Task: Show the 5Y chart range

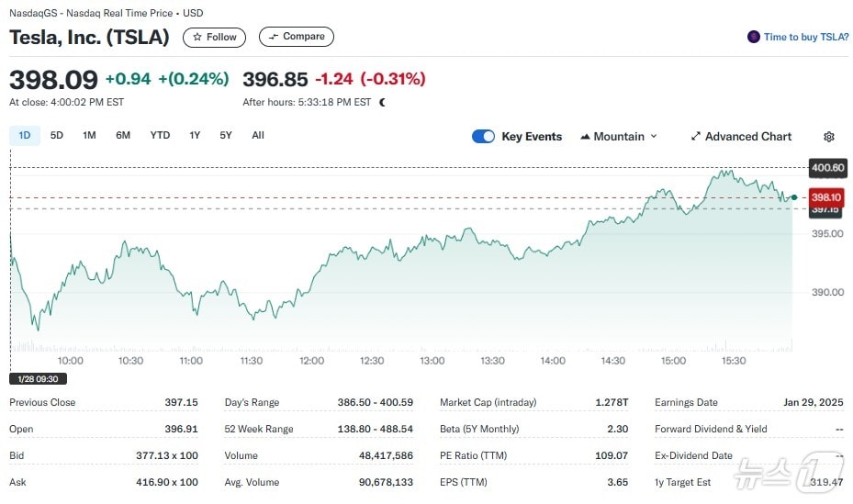Action: [226, 136]
